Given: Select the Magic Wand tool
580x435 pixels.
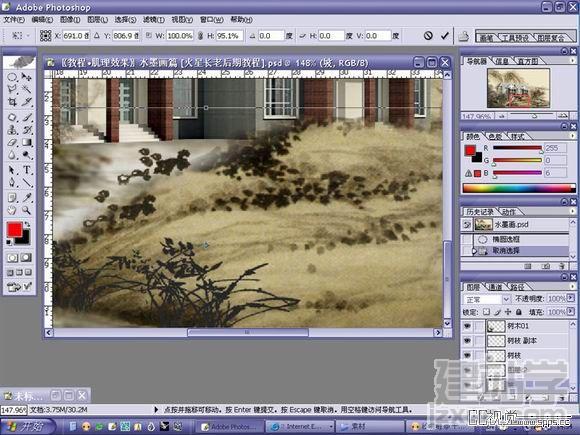Looking at the screenshot, I should coord(26,89).
